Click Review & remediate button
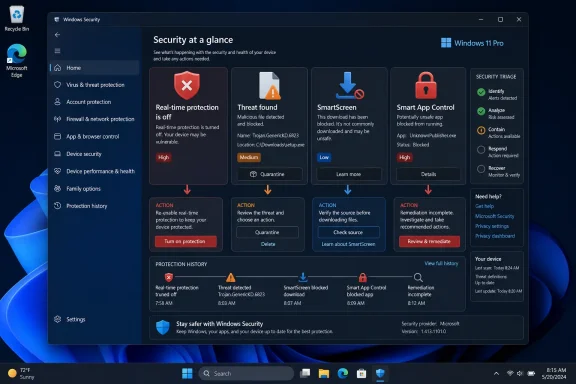 point(429,241)
